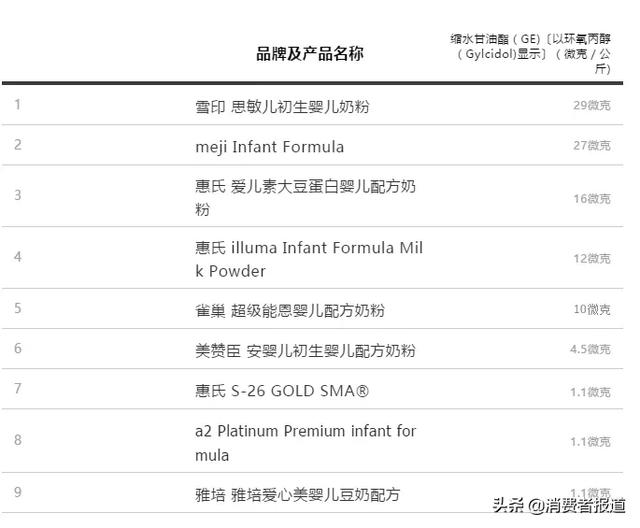640x528 pixels.
Task: Select 惠氏 S-26 GOLD SMA row
Action: pyautogui.click(x=312, y=389)
